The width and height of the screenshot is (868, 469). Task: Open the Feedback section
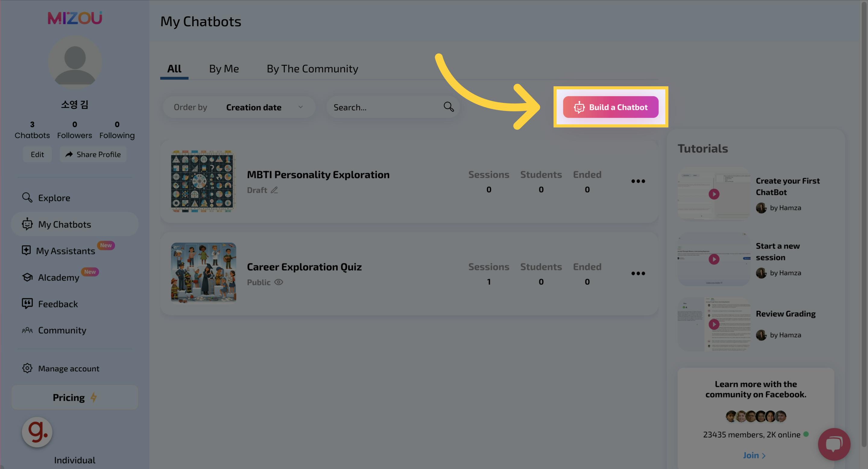coord(58,304)
